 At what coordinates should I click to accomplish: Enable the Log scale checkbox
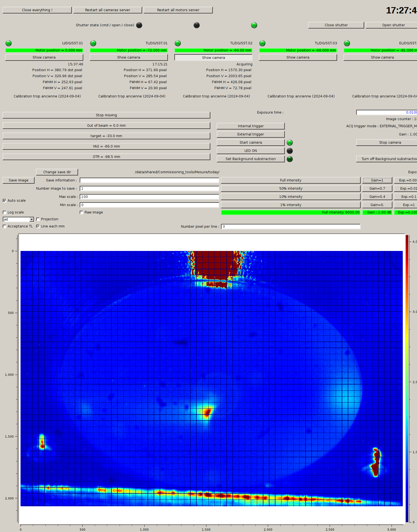point(4,212)
